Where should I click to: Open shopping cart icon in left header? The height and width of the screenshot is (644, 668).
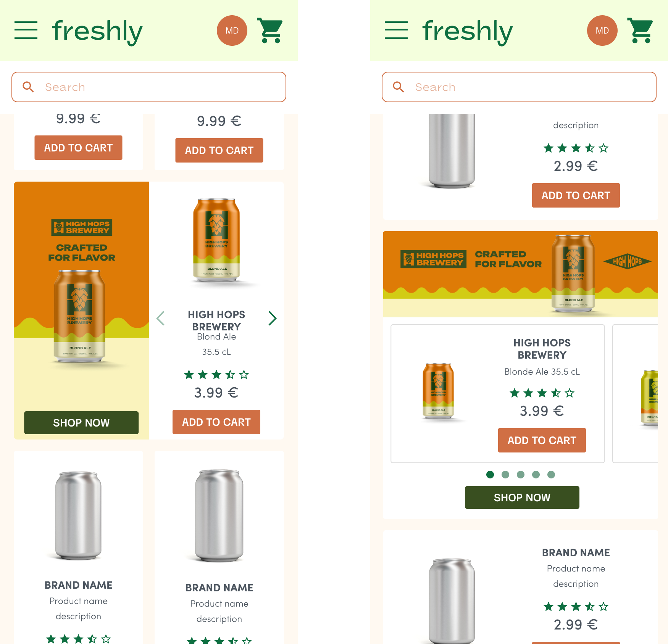coord(270,31)
